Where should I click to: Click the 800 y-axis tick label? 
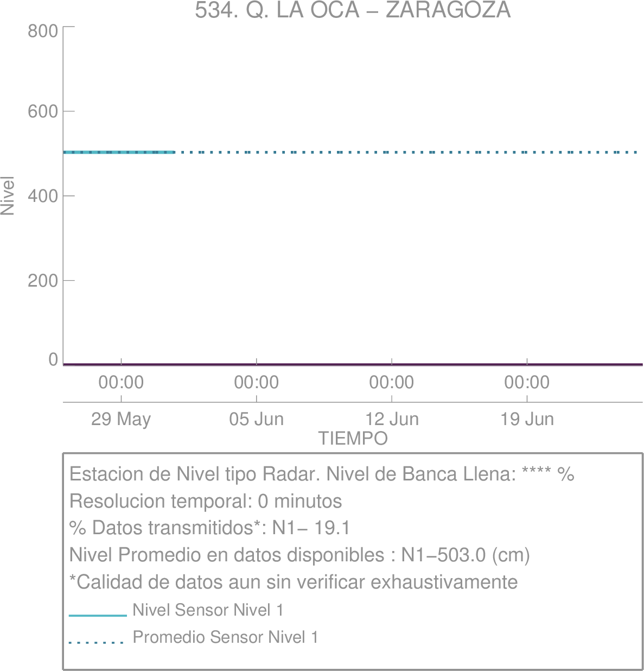pos(43,31)
